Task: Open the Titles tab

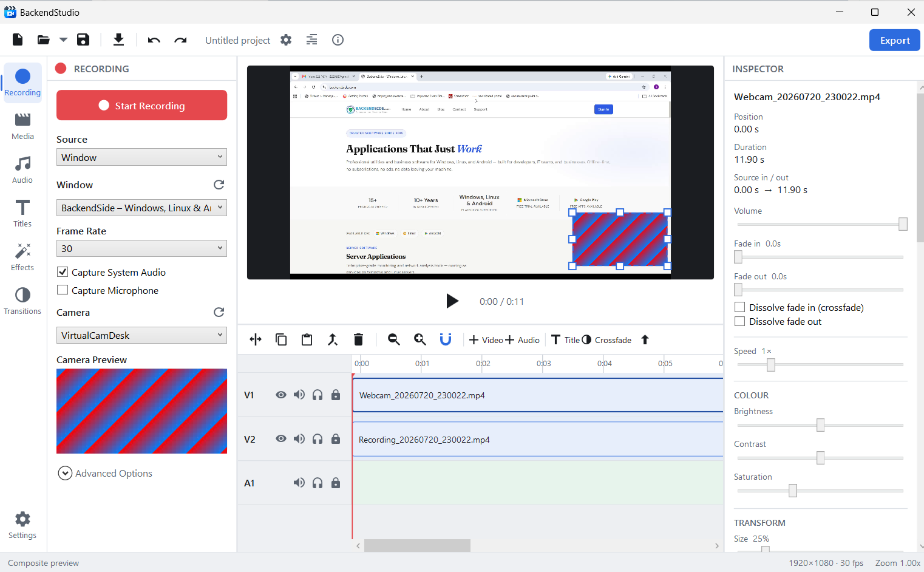Action: coord(22,214)
